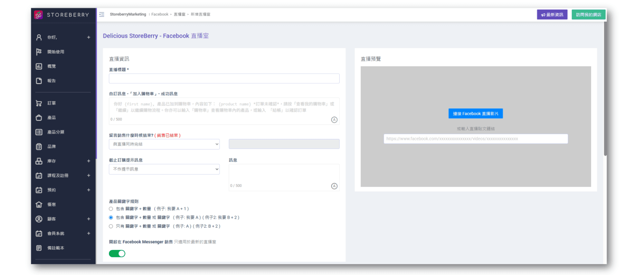This screenshot has height=275, width=644.
Task: Select radio 只有 關鍵字 + 數量 或 關鍵字
Action: pos(111,226)
